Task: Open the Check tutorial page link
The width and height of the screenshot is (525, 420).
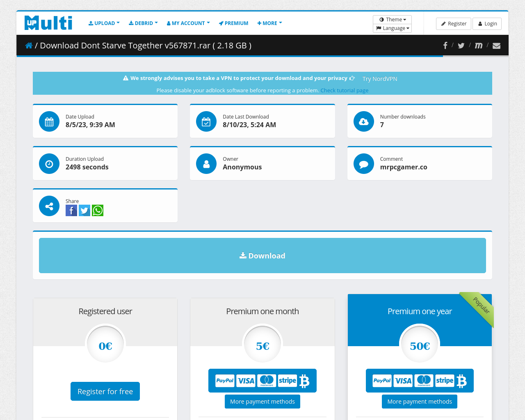Action: coord(345,90)
